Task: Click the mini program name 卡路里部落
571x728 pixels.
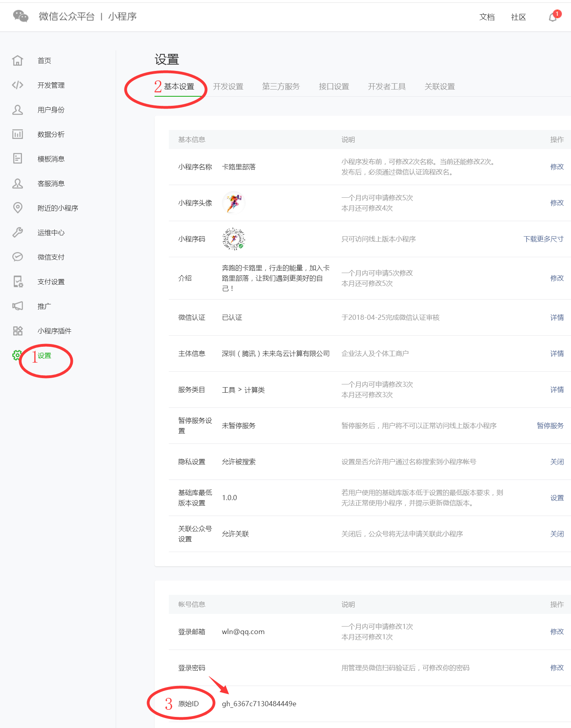Action: (x=239, y=167)
